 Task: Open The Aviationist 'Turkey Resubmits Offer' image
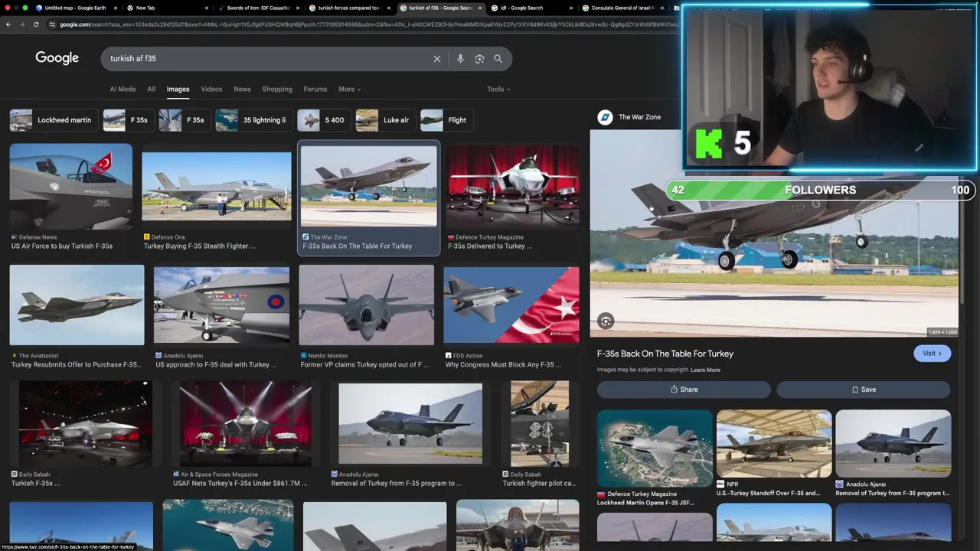click(77, 305)
